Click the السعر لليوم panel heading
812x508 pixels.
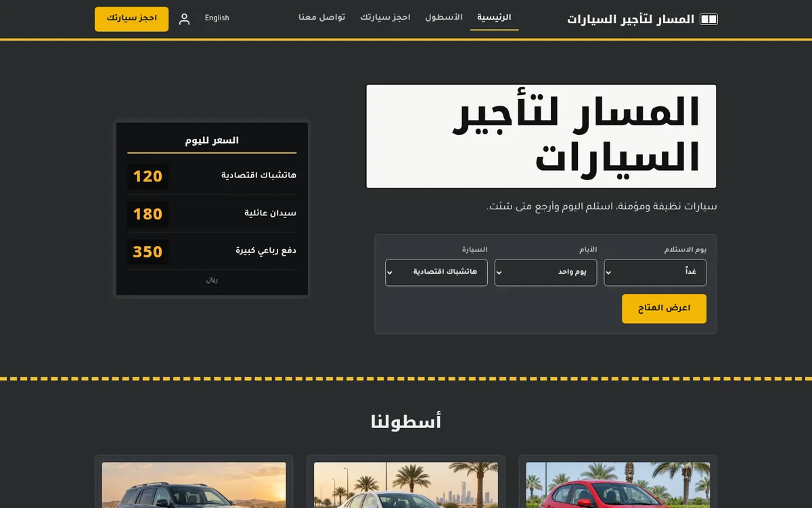[212, 141]
